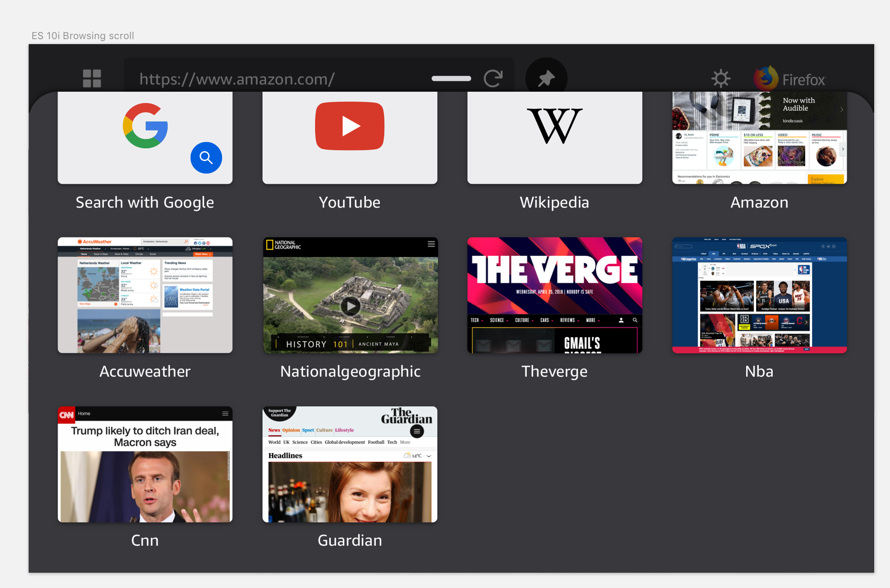This screenshot has height=588, width=890.
Task: Open the Theverge tile
Action: coord(554,295)
